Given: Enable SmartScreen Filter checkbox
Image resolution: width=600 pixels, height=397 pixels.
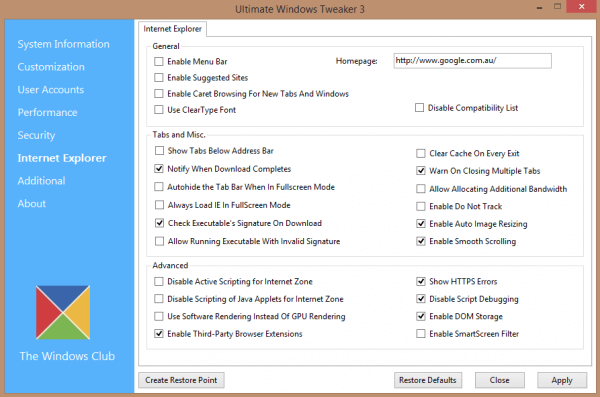Looking at the screenshot, I should coord(421,334).
